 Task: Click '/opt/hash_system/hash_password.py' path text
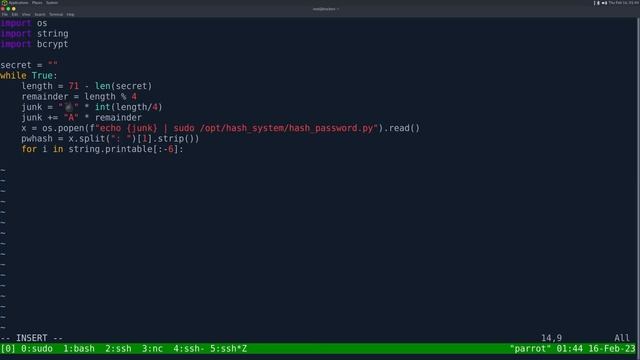point(286,128)
